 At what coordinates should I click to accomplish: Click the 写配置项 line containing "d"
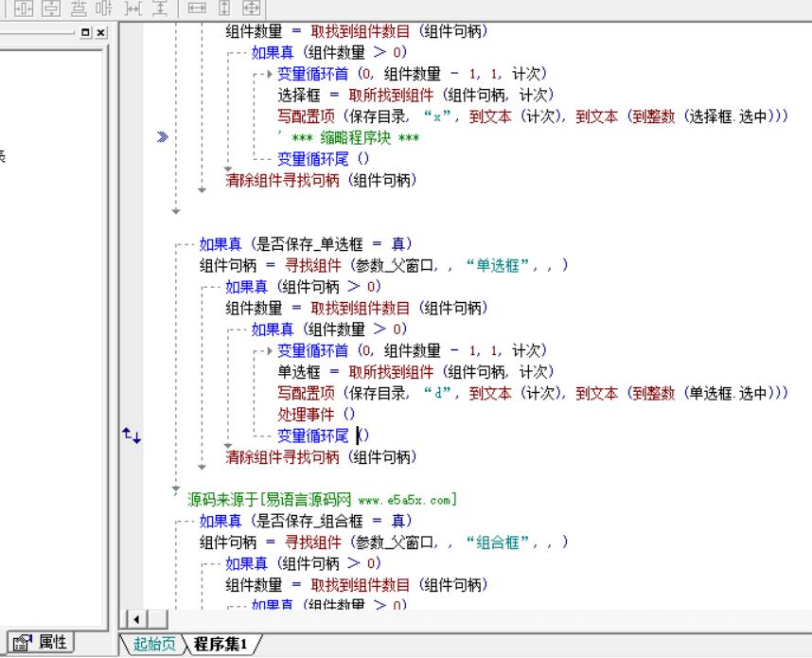tap(533, 393)
